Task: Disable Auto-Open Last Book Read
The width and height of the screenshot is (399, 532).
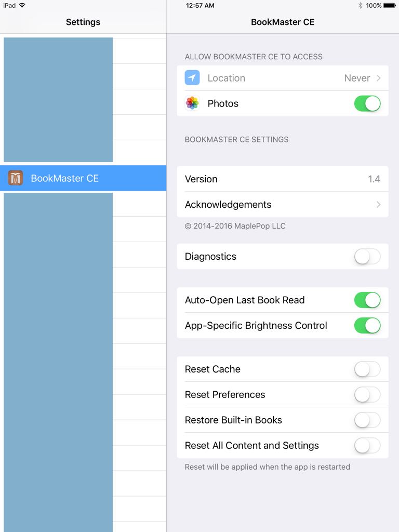Action: [367, 300]
